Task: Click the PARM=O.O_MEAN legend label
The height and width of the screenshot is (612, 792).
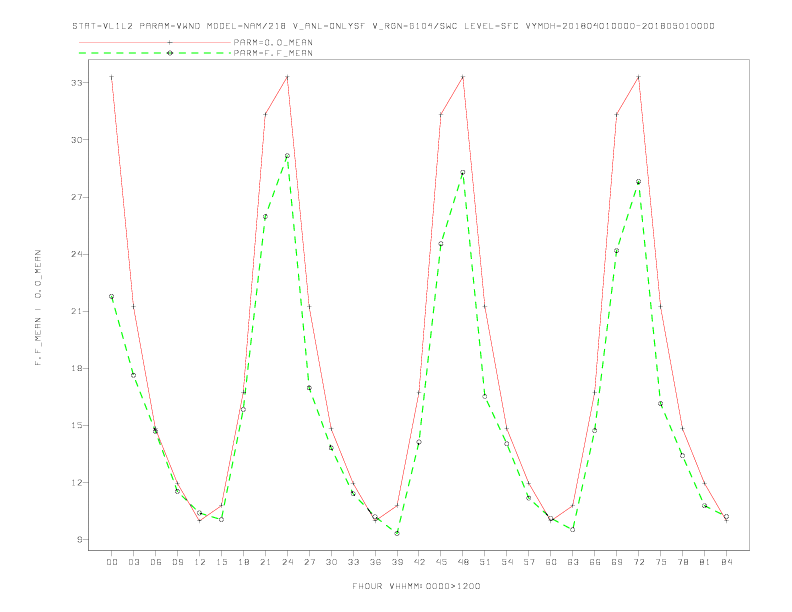Action: click(x=273, y=42)
